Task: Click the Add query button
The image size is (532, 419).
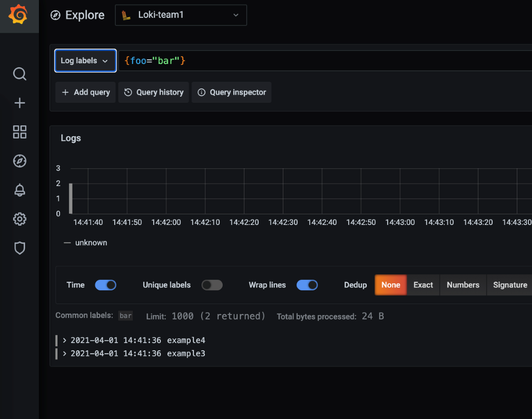Action: 85,92
